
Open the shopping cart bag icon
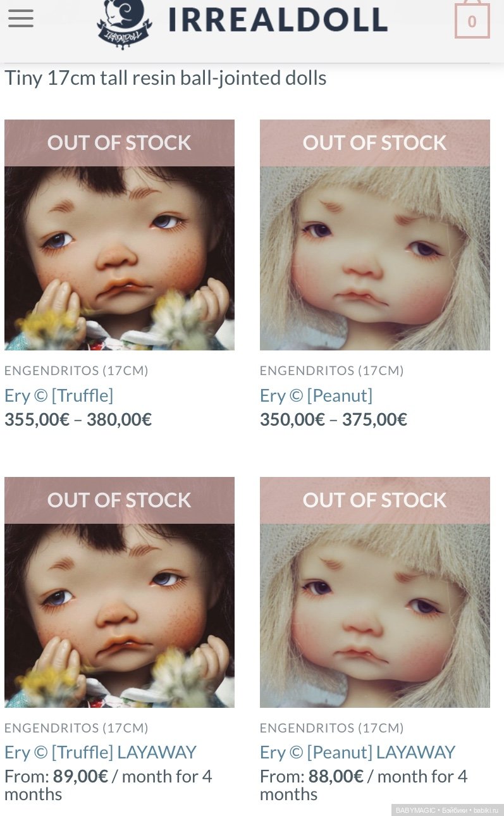[x=472, y=19]
